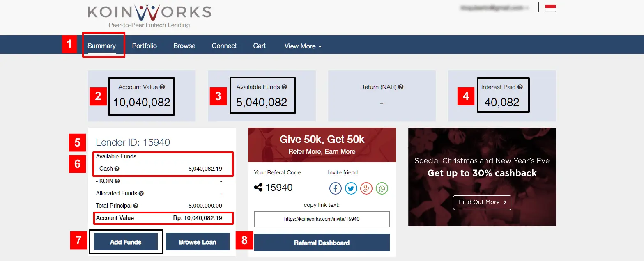Click the help icon beside Cash
644x261 pixels.
(x=117, y=169)
